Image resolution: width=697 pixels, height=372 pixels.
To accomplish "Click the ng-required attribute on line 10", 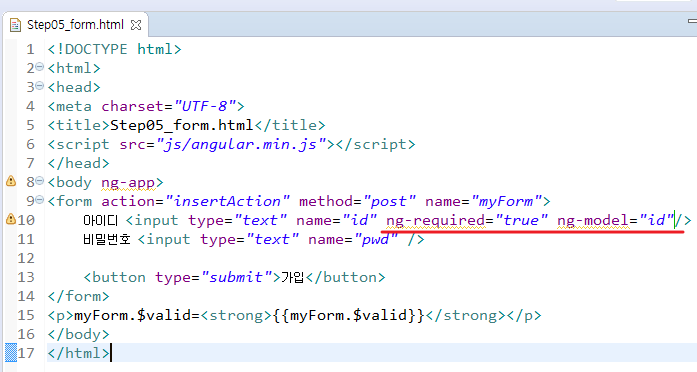I will point(435,220).
